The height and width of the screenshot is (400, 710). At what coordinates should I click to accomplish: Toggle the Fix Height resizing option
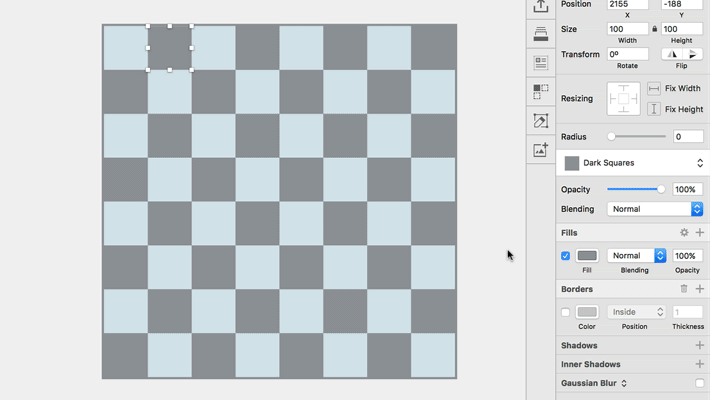[654, 109]
